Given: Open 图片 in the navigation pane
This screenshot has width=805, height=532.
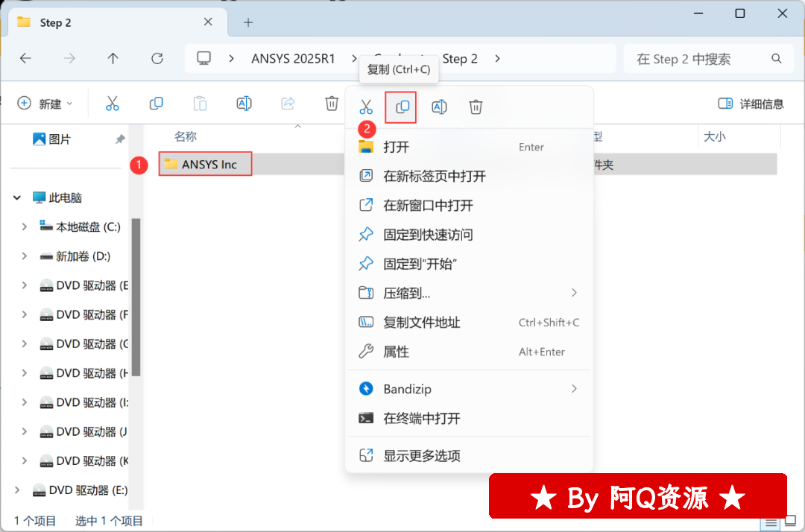Looking at the screenshot, I should 51,139.
